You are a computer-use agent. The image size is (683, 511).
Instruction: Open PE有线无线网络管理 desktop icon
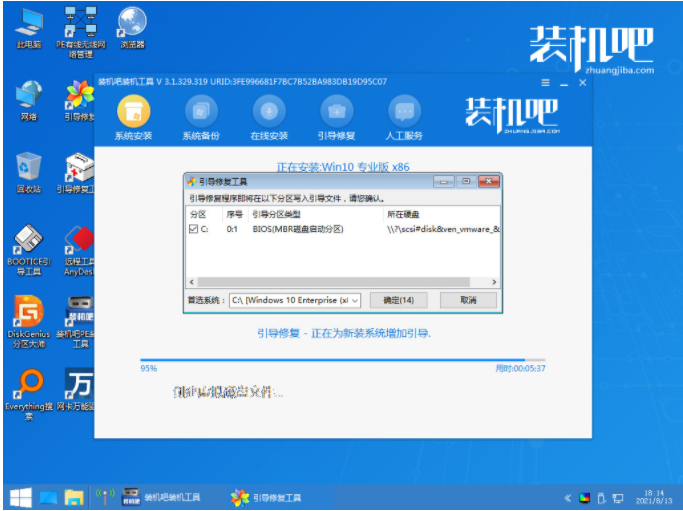point(81,32)
